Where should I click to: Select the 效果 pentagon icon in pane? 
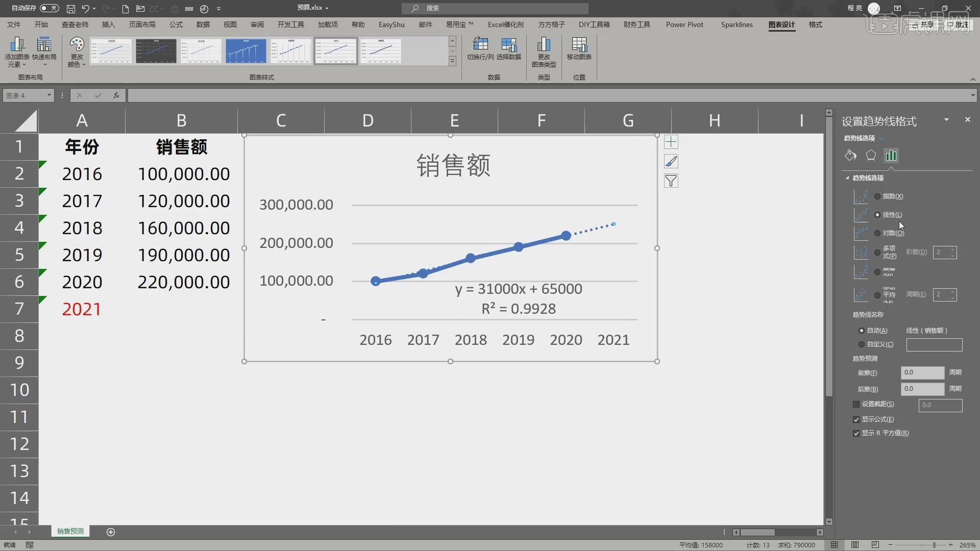coord(871,156)
